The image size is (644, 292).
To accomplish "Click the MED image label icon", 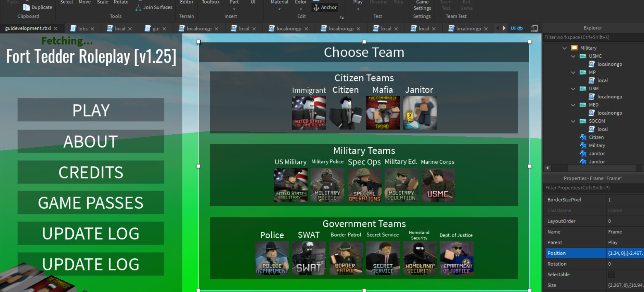I will 583,105.
